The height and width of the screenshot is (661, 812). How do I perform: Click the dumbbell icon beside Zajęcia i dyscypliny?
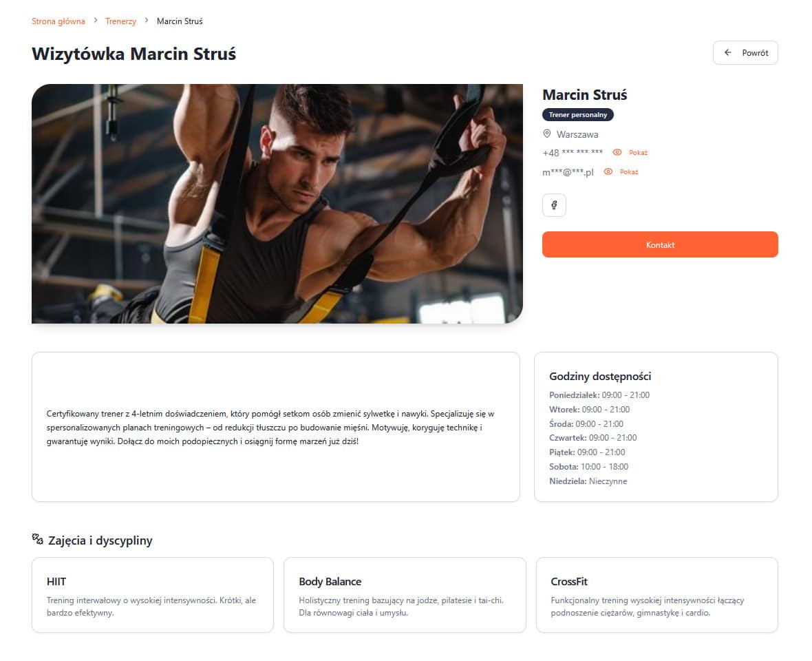37,539
